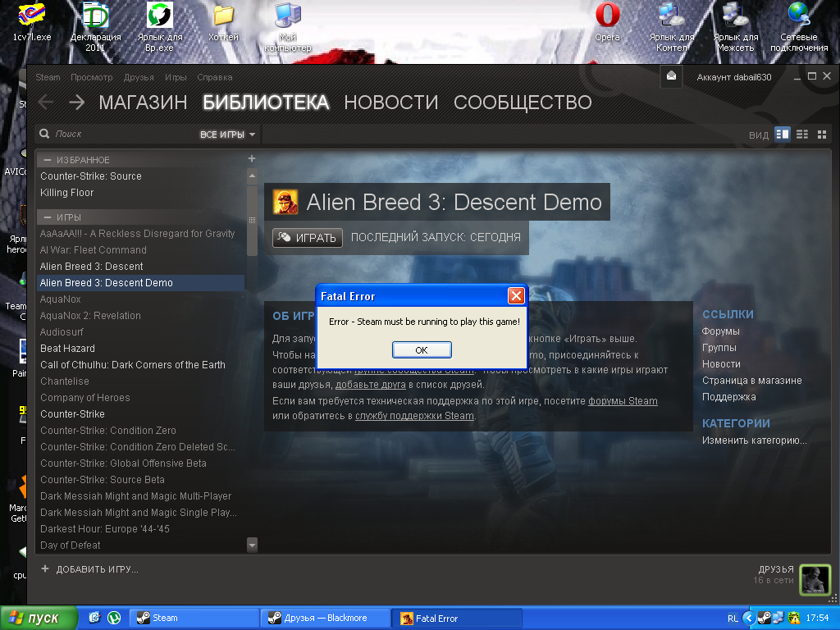Open the Группы link
This screenshot has width=840, height=630.
[x=719, y=348]
